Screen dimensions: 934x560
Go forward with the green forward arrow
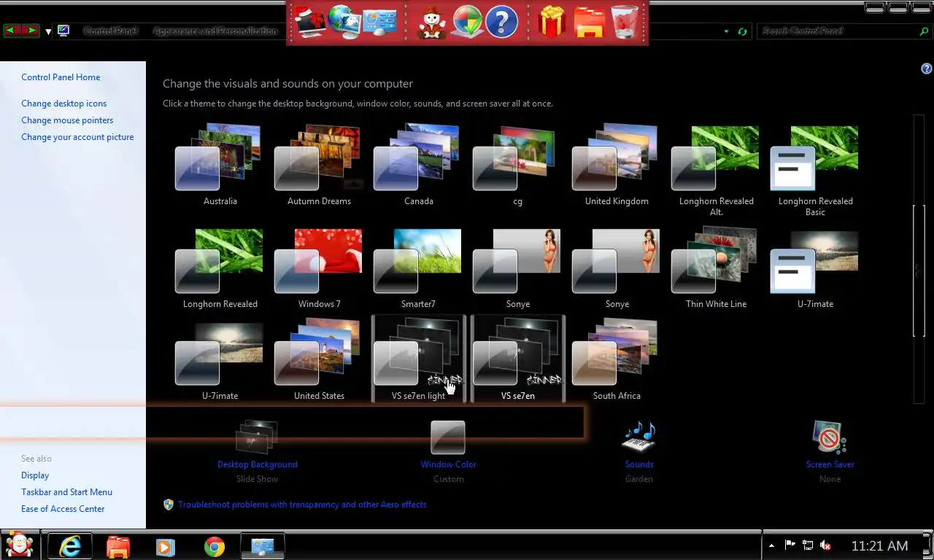point(30,31)
